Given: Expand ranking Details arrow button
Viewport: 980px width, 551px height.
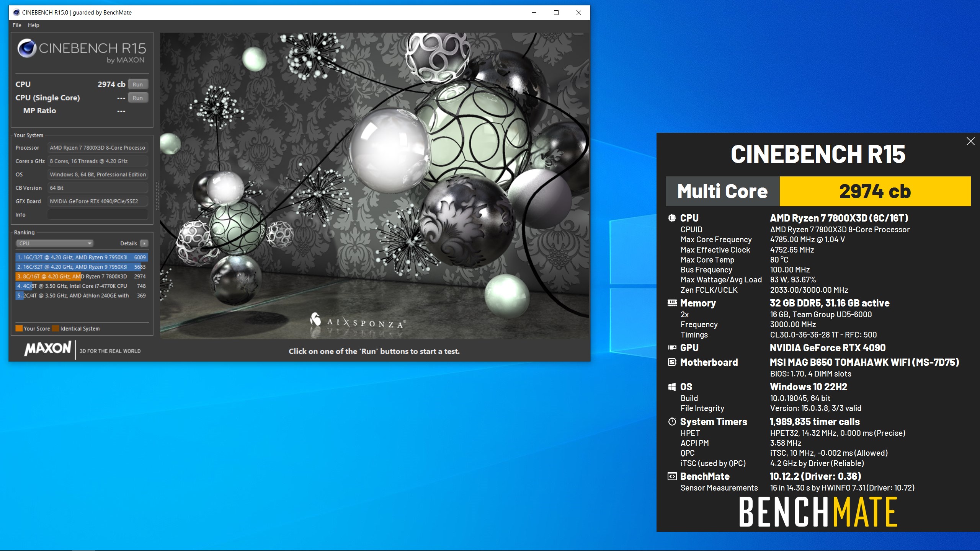Looking at the screenshot, I should click(x=144, y=243).
